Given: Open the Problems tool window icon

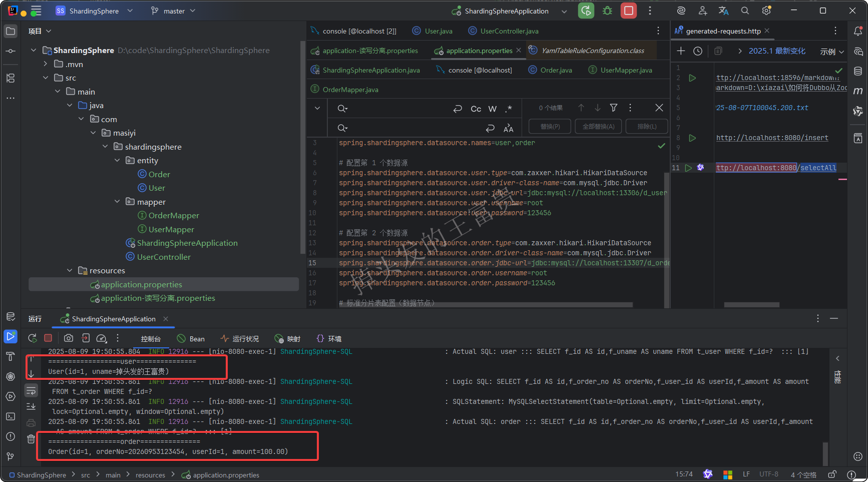Looking at the screenshot, I should (x=10, y=436).
